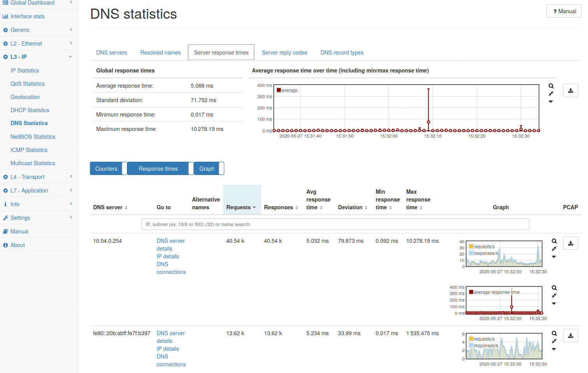Click the shrink arrows on 10.54.0.254 requests/s graph
The height and width of the screenshot is (373, 588).
tap(554, 249)
